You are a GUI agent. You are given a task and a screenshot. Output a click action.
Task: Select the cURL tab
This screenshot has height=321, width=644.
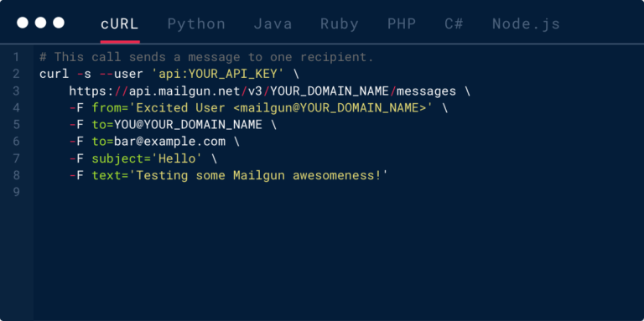[x=120, y=23]
